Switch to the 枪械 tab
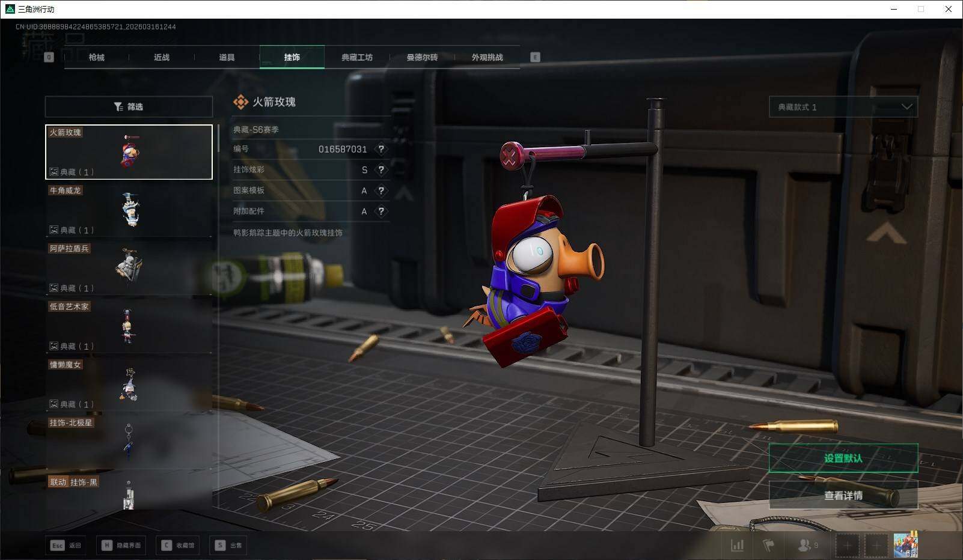The height and width of the screenshot is (560, 963). point(96,57)
